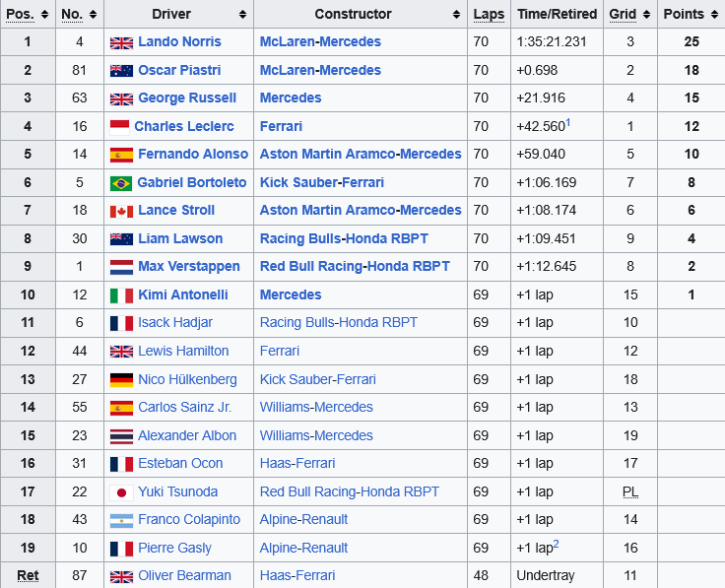Sort table by No. column arrows
The image size is (725, 588).
[x=93, y=15]
